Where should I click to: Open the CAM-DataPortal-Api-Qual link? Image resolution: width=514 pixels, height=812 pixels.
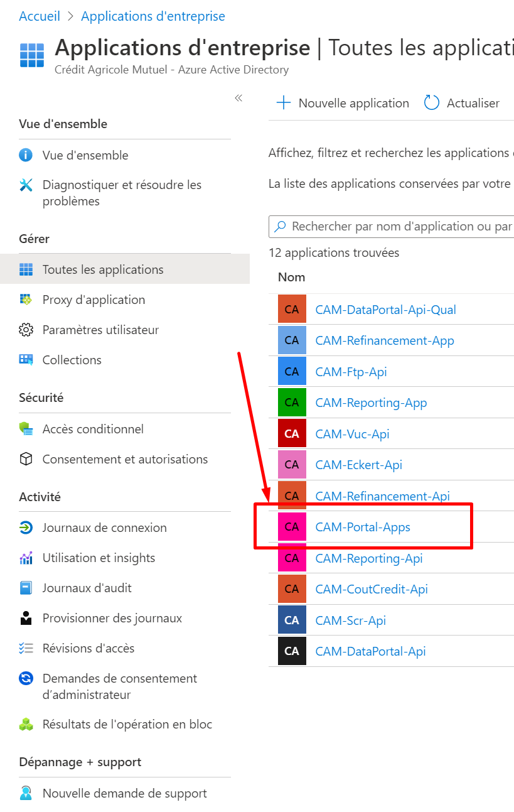[x=385, y=310]
